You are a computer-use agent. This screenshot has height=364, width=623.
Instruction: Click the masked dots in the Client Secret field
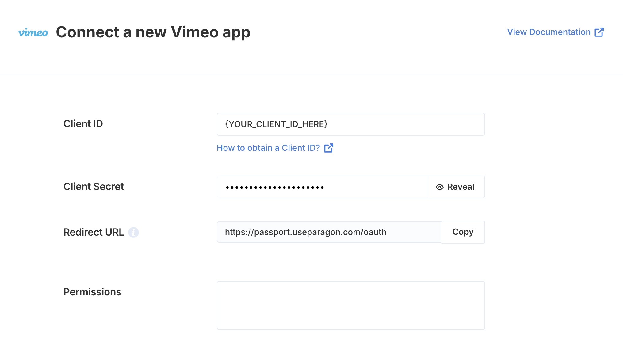275,188
